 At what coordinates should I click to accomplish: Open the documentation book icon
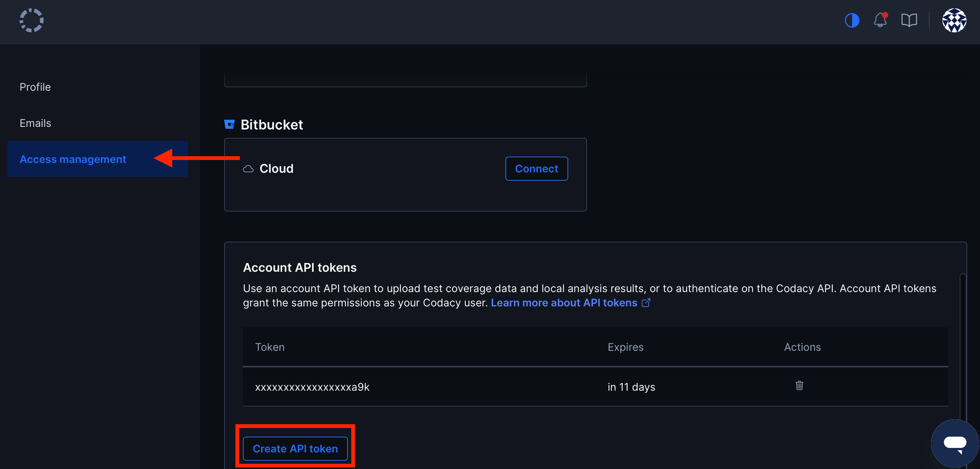[x=909, y=20]
